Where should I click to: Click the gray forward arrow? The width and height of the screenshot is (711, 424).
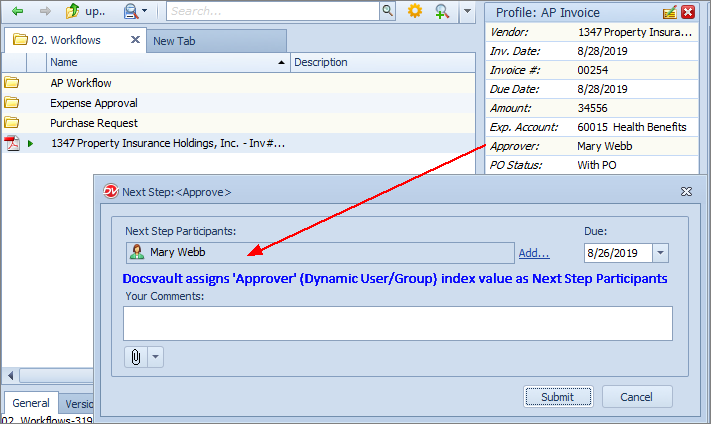[45, 11]
